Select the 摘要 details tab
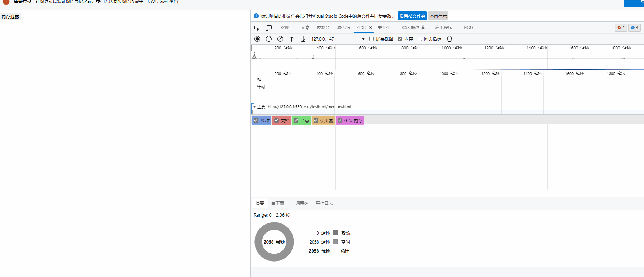The height and width of the screenshot is (277, 644). [259, 203]
